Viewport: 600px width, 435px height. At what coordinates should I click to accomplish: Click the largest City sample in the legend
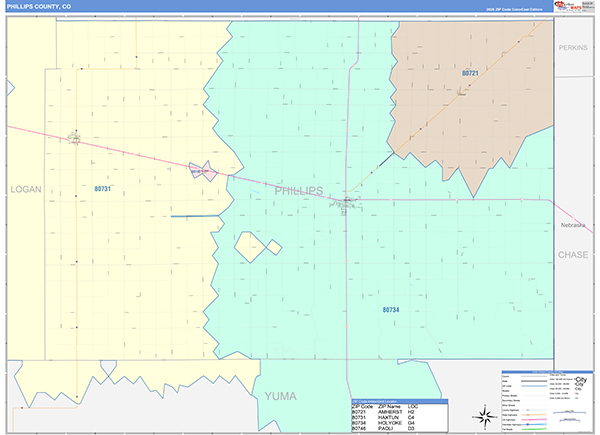coord(580,380)
